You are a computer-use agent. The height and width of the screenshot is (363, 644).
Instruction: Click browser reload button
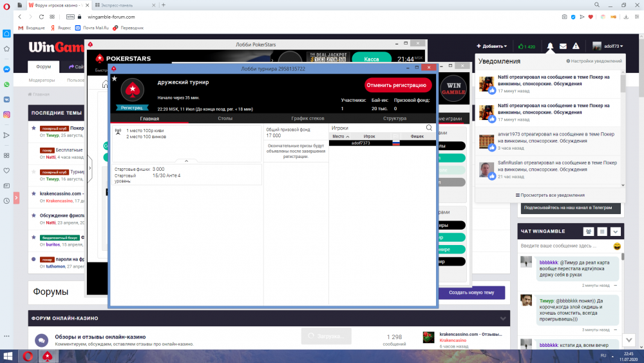point(41,17)
